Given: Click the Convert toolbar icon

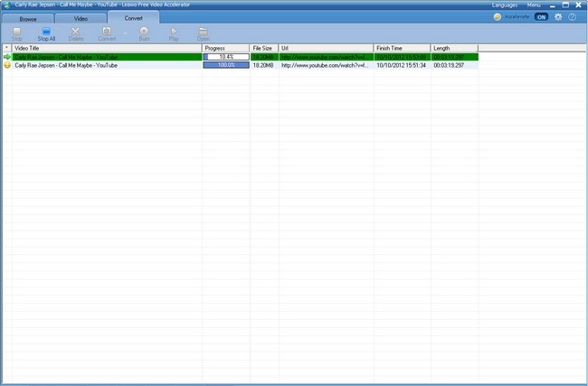Looking at the screenshot, I should click(107, 31).
